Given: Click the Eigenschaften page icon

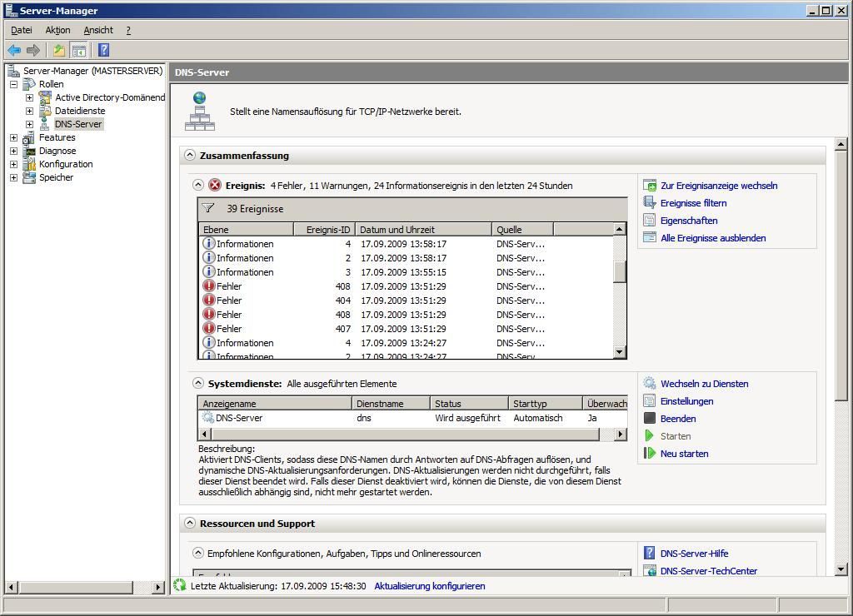Looking at the screenshot, I should point(650,221).
